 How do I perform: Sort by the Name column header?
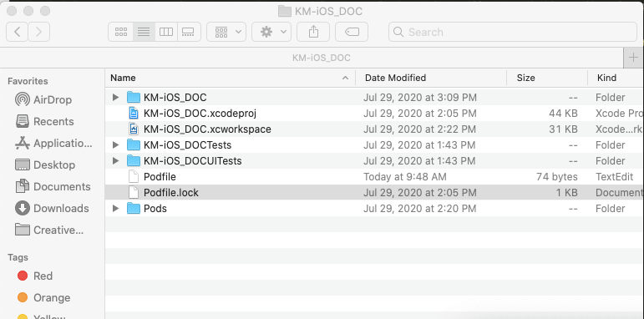(230, 78)
